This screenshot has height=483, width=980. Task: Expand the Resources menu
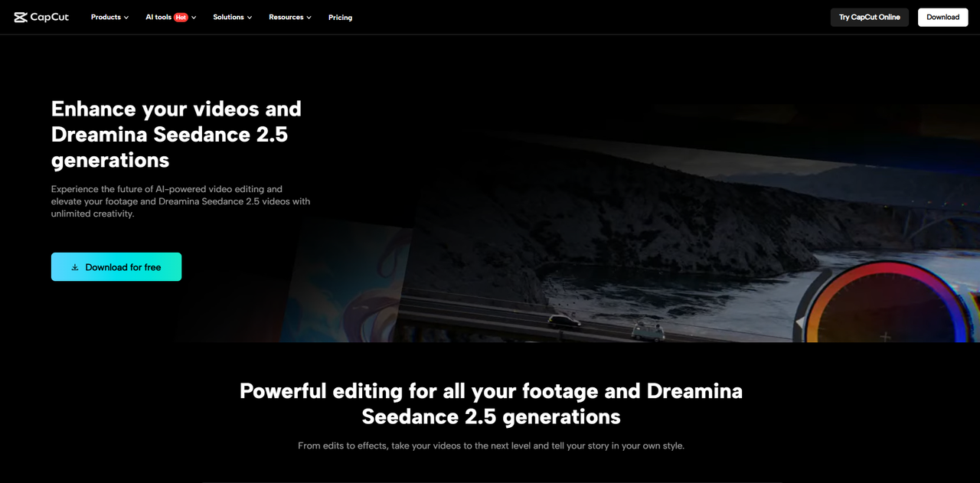(290, 17)
